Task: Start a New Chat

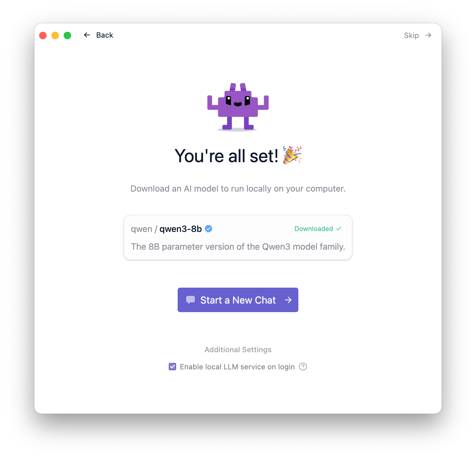Action: 238,300
